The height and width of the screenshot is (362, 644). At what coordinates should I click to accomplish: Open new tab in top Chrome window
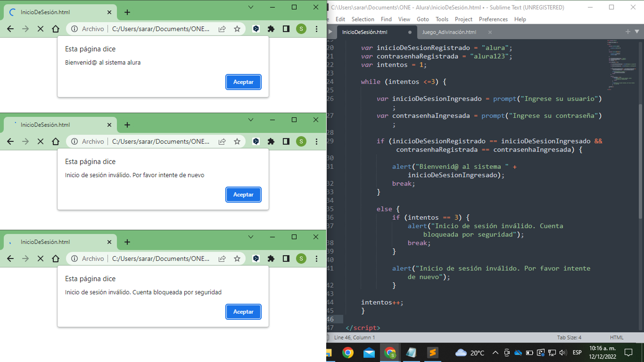tap(127, 12)
